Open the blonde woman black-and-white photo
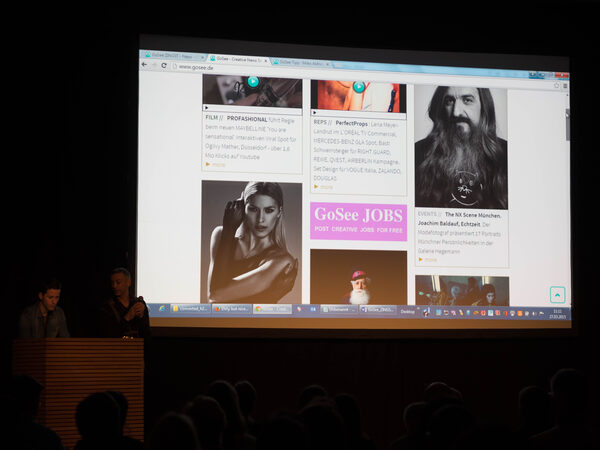600x450 pixels. 251,242
